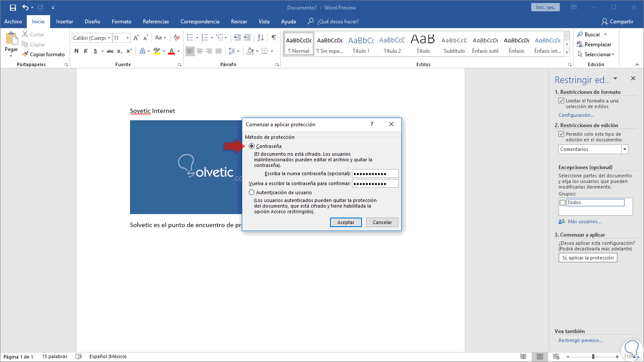Click the zoom slider in status bar
Screen dimensions: 644x362
[x=593, y=356]
